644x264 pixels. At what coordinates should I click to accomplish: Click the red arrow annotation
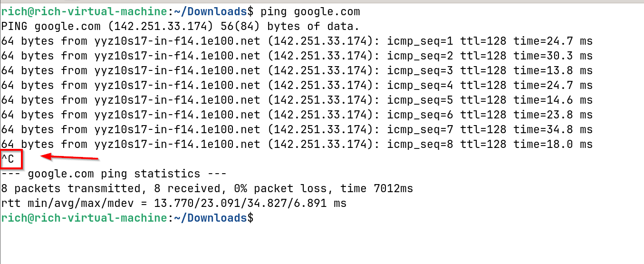[x=69, y=156]
